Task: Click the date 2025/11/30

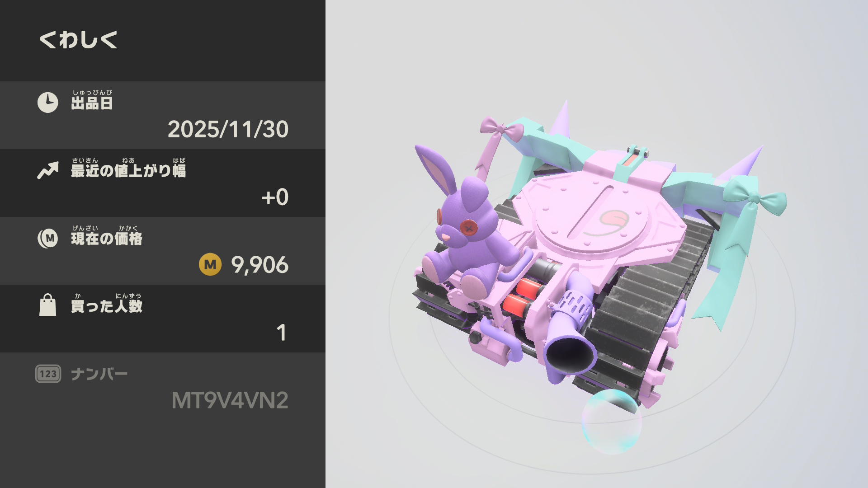Action: 228,129
